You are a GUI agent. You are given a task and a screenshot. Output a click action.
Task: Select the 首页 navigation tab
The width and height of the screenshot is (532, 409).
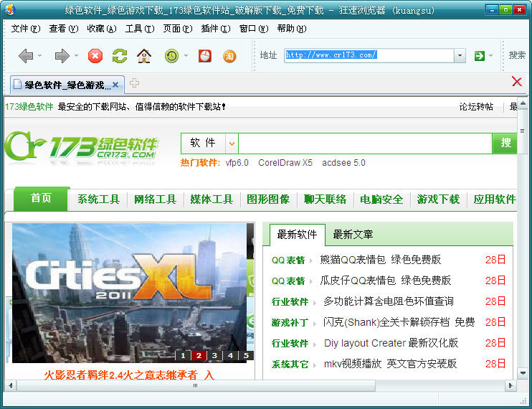click(x=41, y=198)
